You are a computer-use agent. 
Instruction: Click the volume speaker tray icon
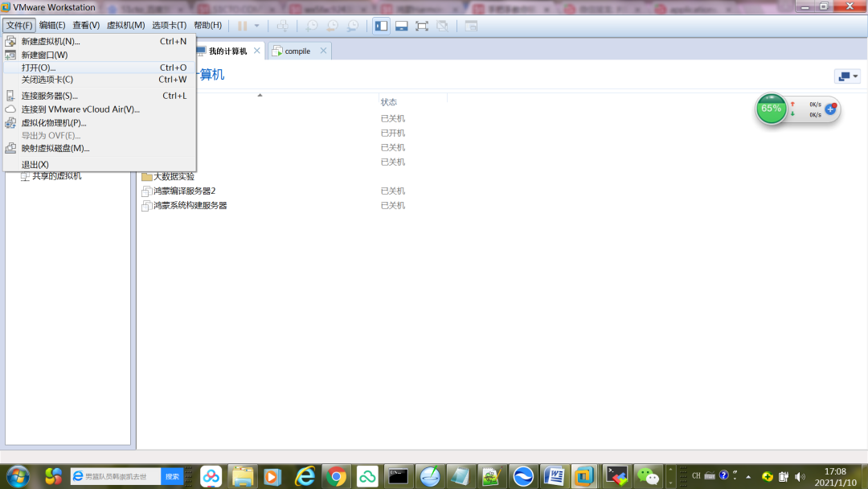click(x=800, y=476)
